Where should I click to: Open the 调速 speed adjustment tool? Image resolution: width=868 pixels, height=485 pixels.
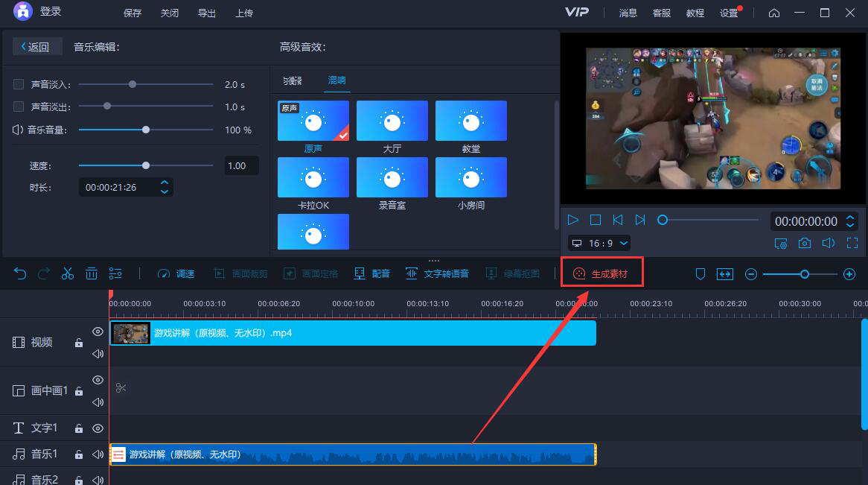pyautogui.click(x=176, y=274)
